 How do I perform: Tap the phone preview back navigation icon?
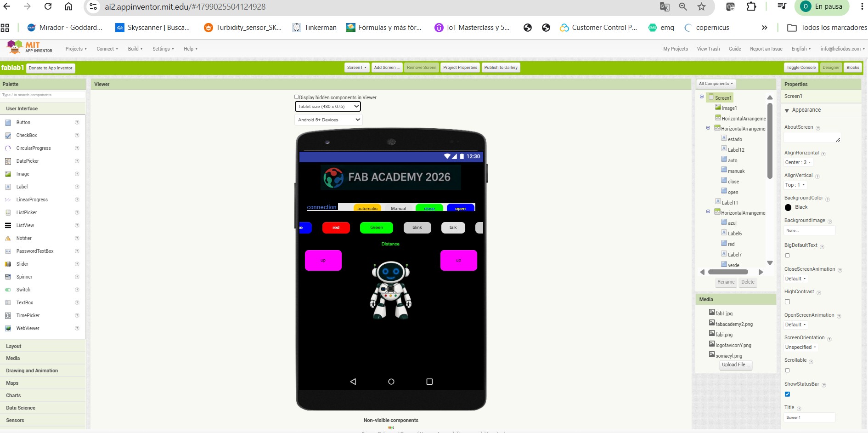pyautogui.click(x=353, y=382)
